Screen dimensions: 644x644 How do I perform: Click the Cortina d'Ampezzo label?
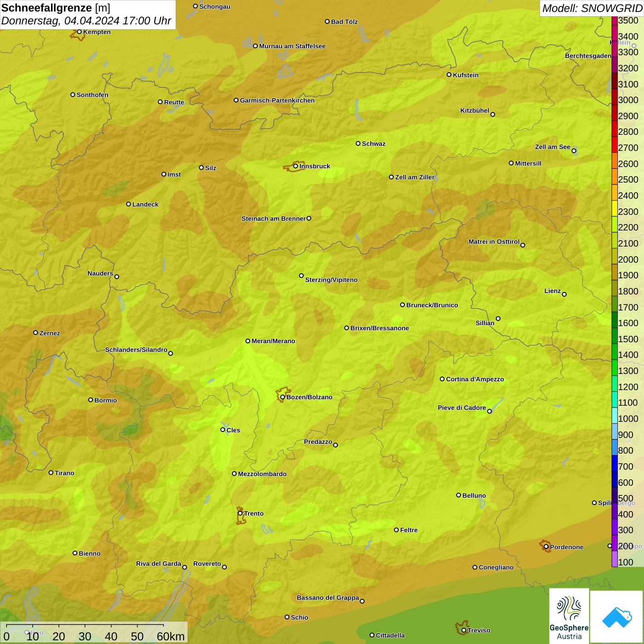tap(475, 379)
